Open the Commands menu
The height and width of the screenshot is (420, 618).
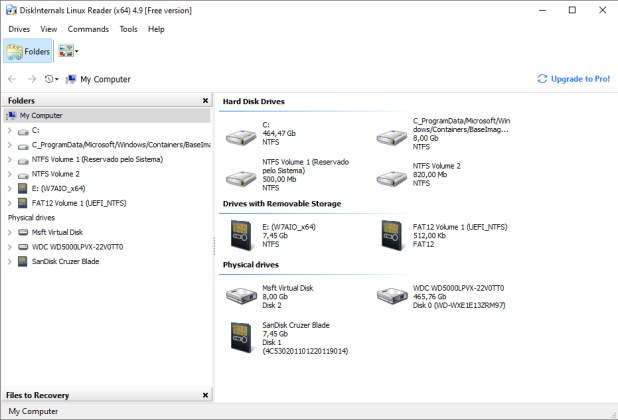pos(88,29)
